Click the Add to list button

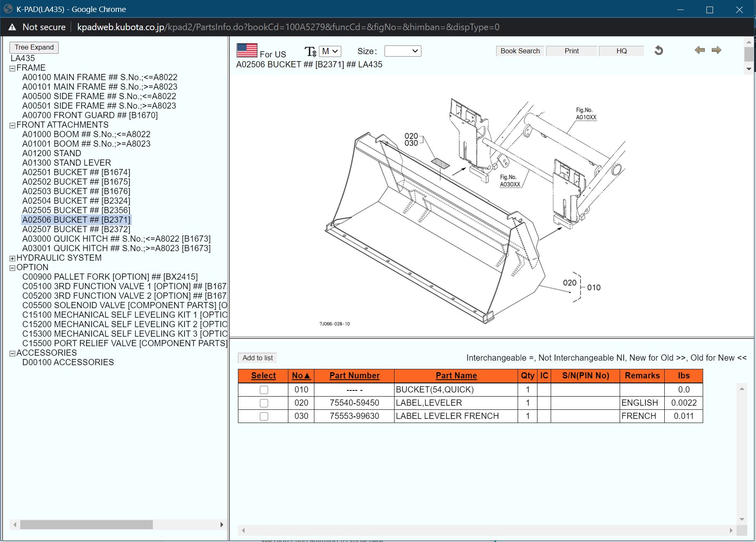(x=257, y=358)
